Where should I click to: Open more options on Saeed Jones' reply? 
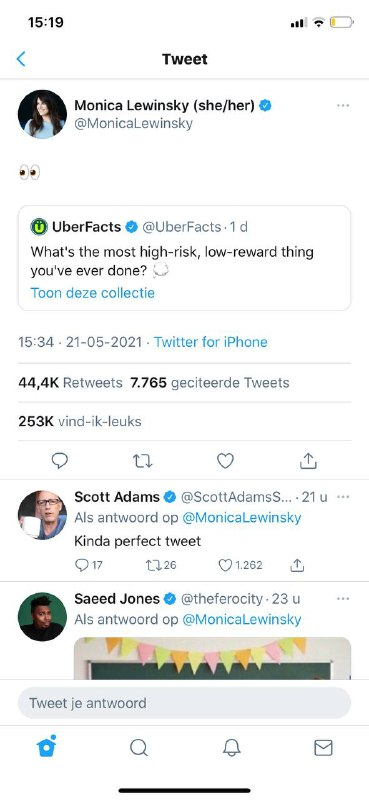(x=343, y=598)
